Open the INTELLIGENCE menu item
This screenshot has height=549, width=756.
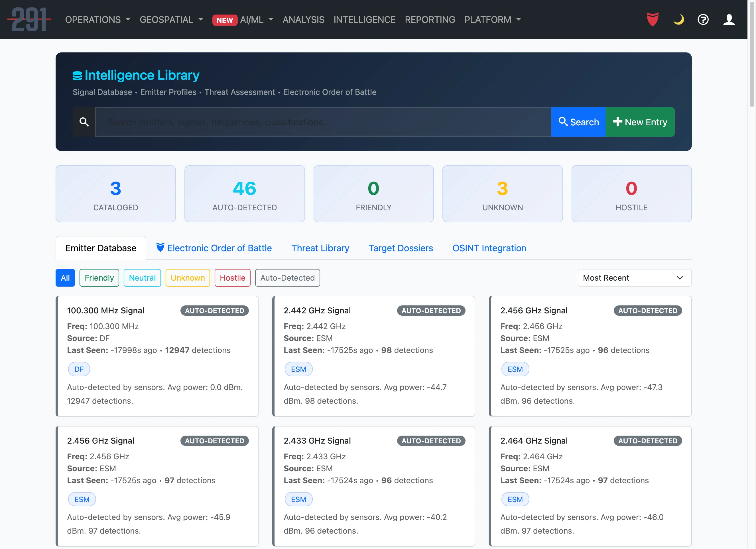365,20
